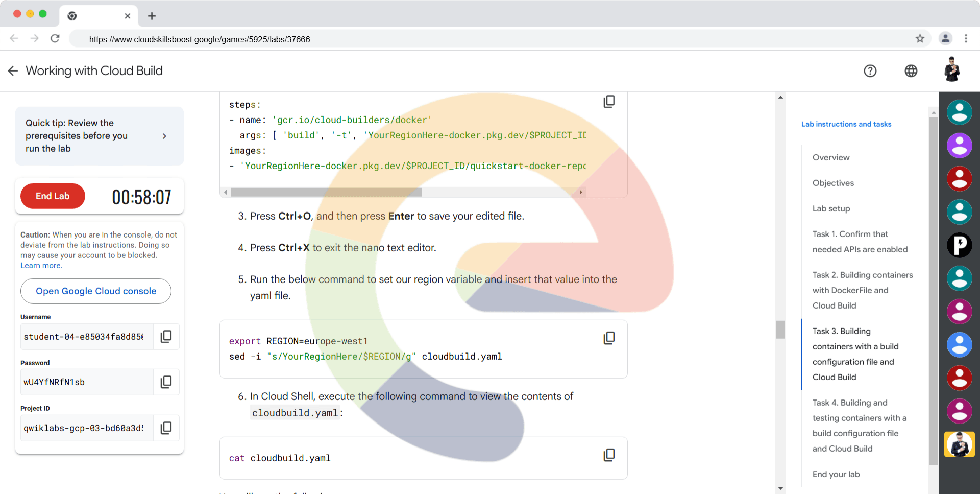Open Google Cloud console
This screenshot has height=494, width=980.
point(96,291)
